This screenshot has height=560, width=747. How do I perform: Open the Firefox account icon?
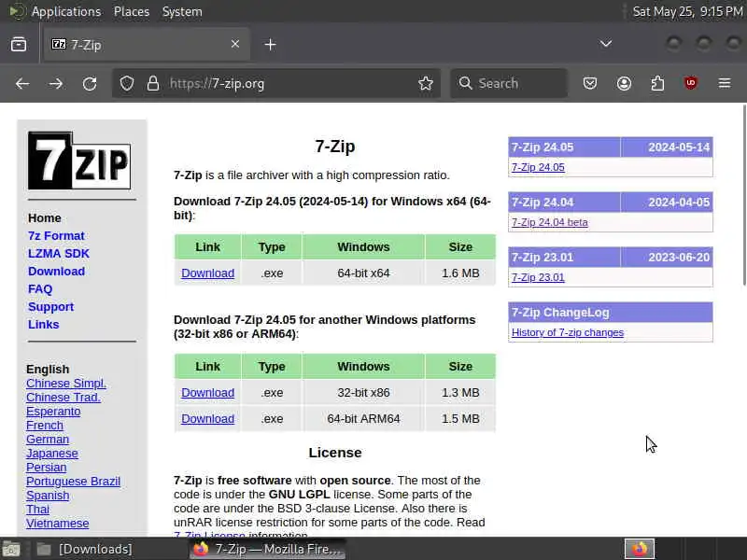click(x=624, y=83)
